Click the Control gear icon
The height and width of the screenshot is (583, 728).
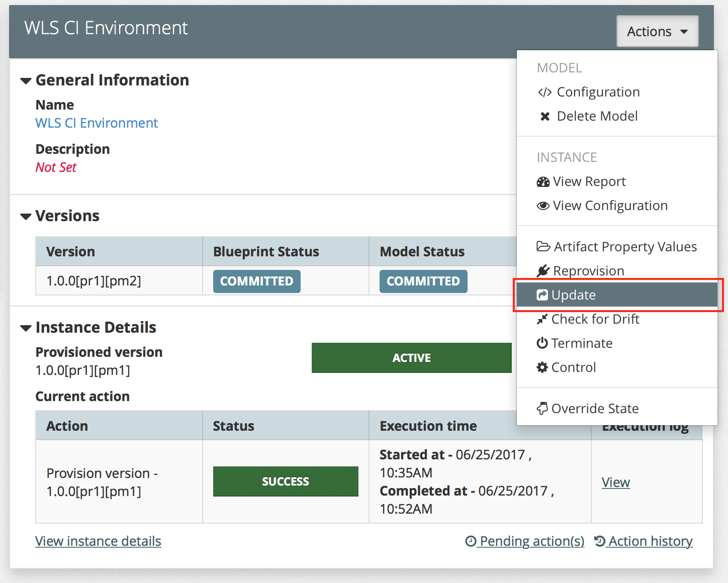pyautogui.click(x=542, y=367)
